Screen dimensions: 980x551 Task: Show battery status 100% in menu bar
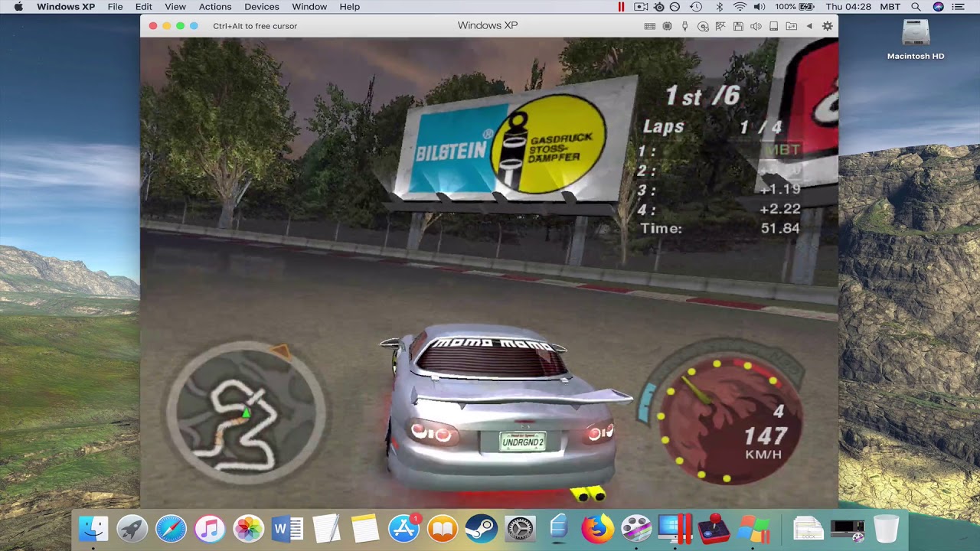[794, 7]
